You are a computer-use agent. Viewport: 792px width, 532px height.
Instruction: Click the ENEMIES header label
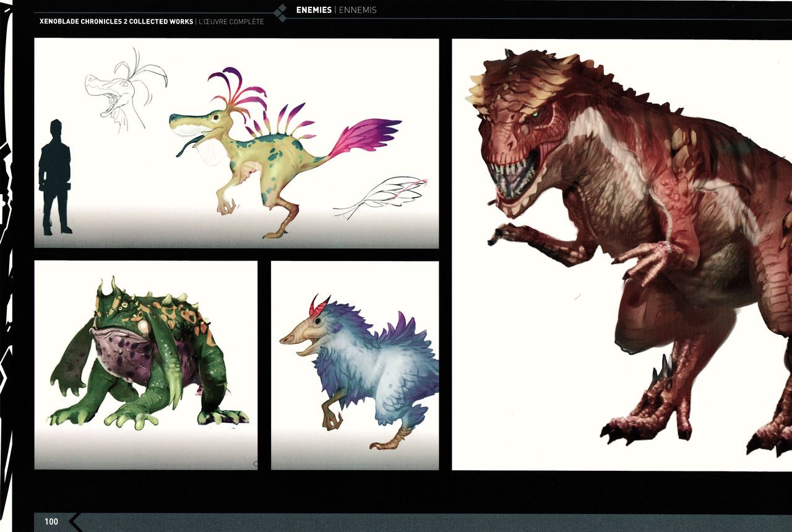click(x=314, y=10)
